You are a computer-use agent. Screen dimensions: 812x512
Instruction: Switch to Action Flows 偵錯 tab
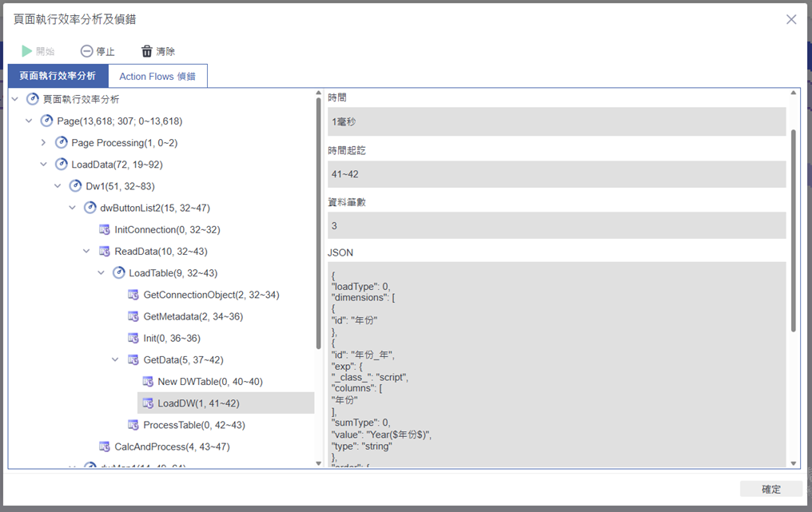[157, 77]
